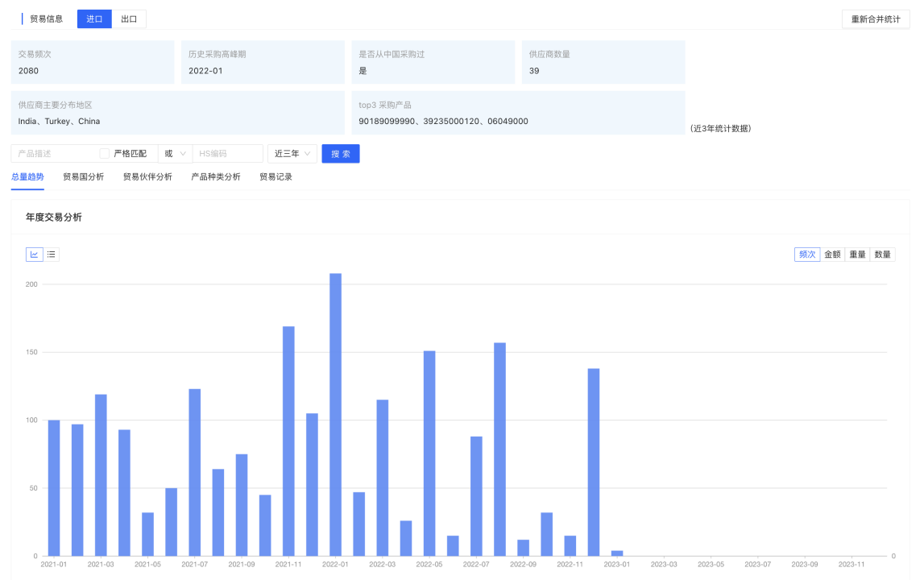The height and width of the screenshot is (580, 924).
Task: Switch to list view icon
Action: click(51, 255)
